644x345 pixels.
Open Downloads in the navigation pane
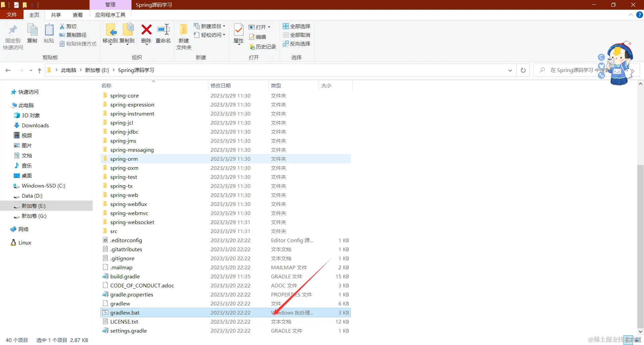click(x=32, y=126)
